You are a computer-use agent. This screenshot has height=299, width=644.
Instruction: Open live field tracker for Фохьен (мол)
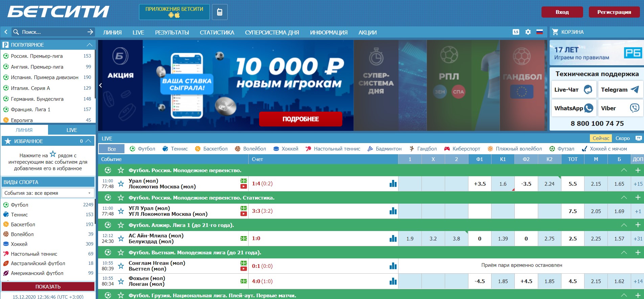pyautogui.click(x=244, y=281)
